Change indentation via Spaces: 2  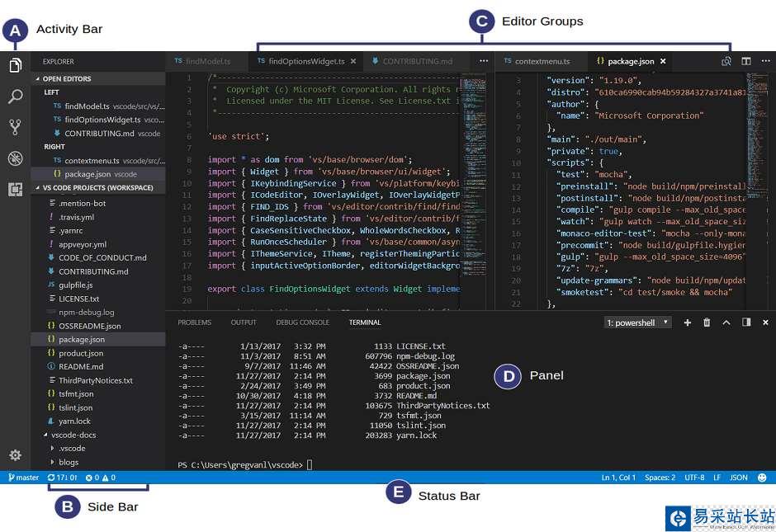point(660,478)
